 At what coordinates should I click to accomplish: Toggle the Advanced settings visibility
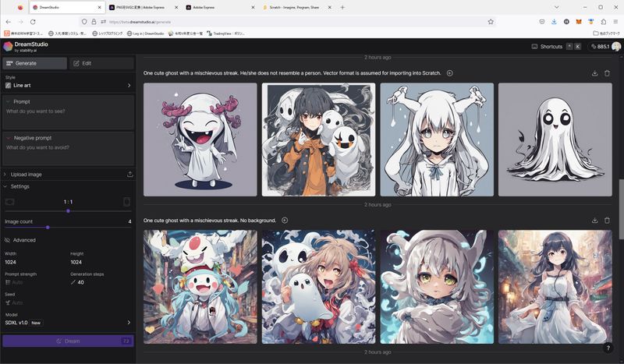[8, 240]
